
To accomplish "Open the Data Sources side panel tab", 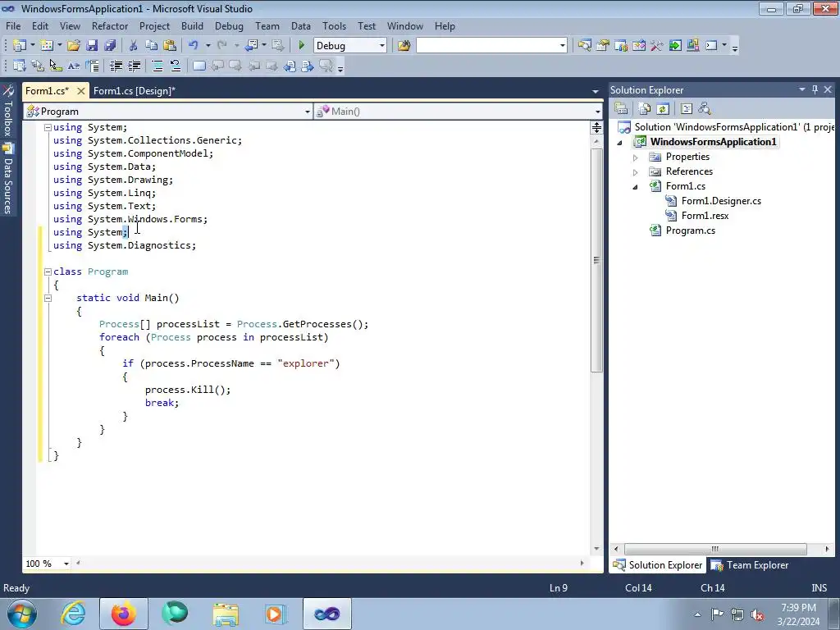I will [7, 180].
